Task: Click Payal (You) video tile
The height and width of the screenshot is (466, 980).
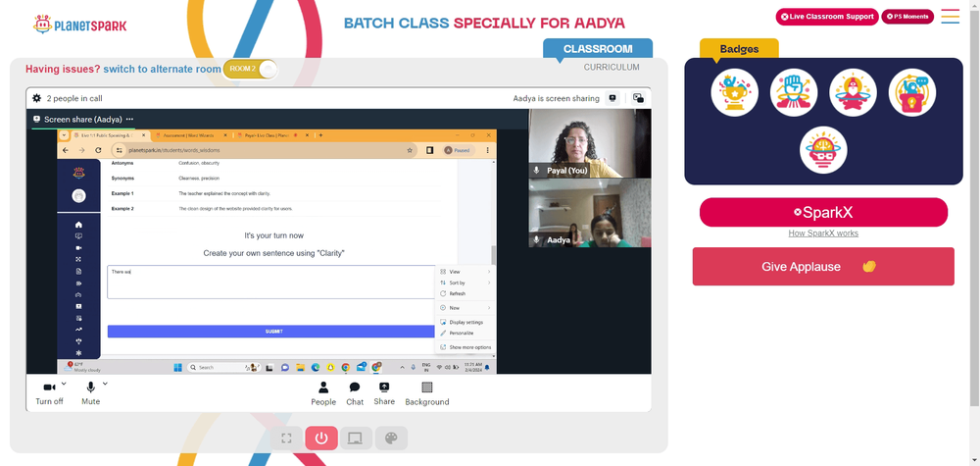Action: (x=590, y=143)
